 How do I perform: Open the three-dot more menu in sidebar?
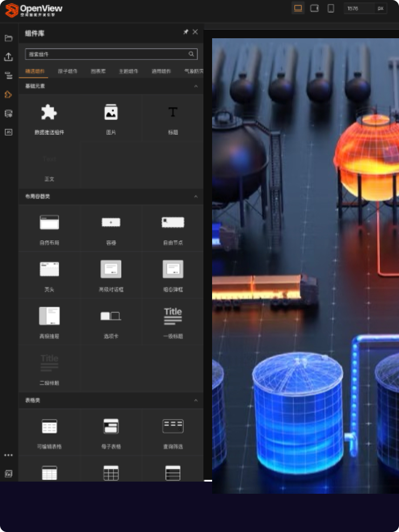pos(8,456)
